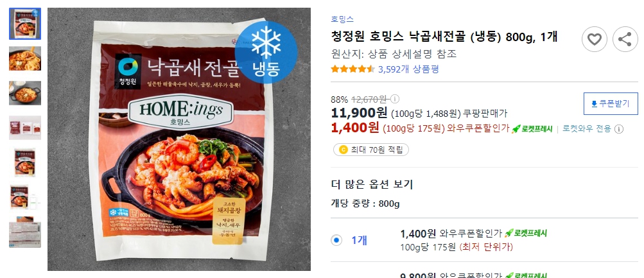Select the second thumbnail of cooked stew

(25, 58)
